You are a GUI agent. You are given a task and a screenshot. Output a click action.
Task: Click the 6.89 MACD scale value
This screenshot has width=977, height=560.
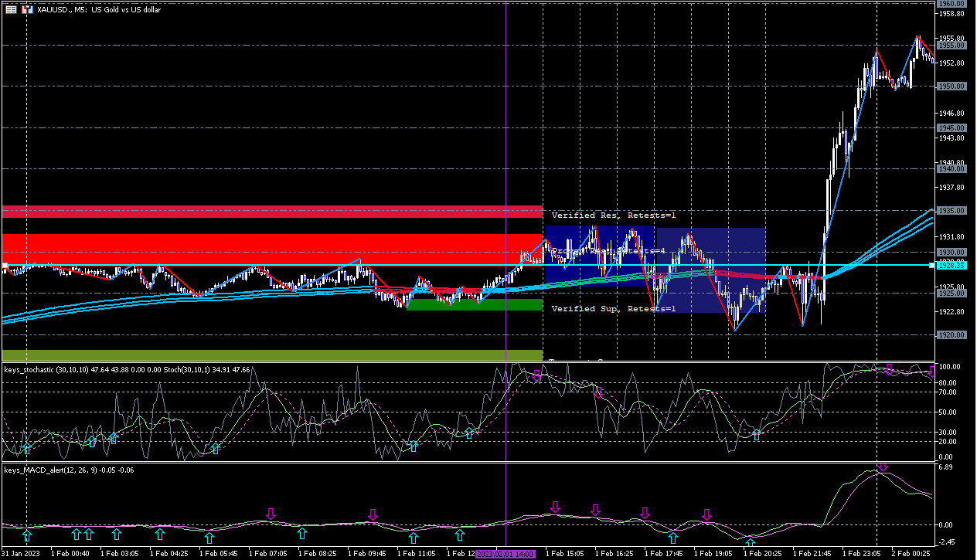click(946, 467)
